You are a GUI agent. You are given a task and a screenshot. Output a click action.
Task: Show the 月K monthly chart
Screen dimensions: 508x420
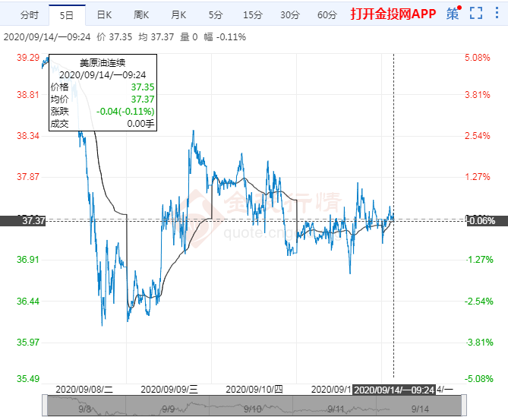click(178, 14)
